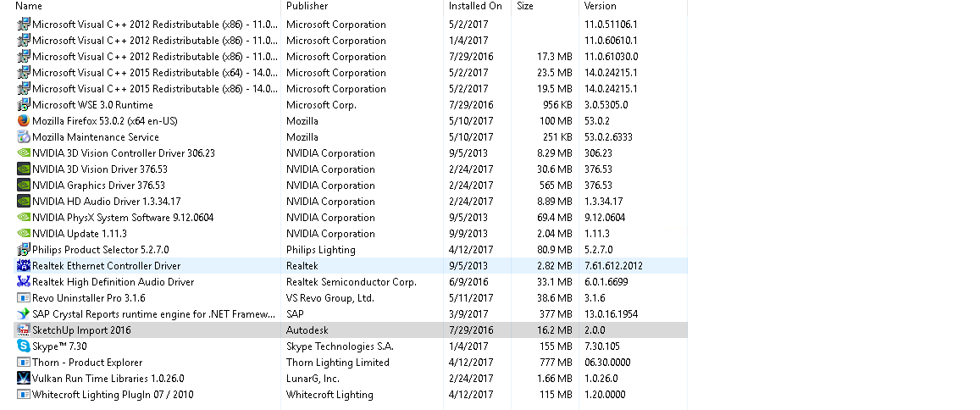Click the Revo Uninstaller Pro icon
The width and height of the screenshot is (980, 410).
pos(24,298)
